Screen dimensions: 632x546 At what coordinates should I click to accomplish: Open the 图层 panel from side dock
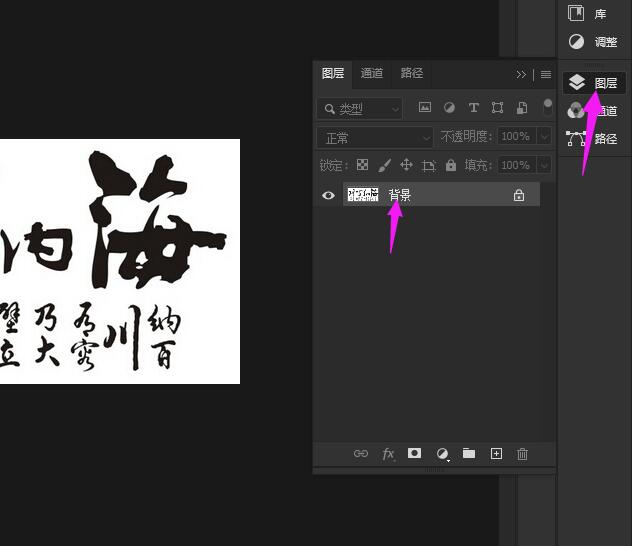[x=594, y=83]
